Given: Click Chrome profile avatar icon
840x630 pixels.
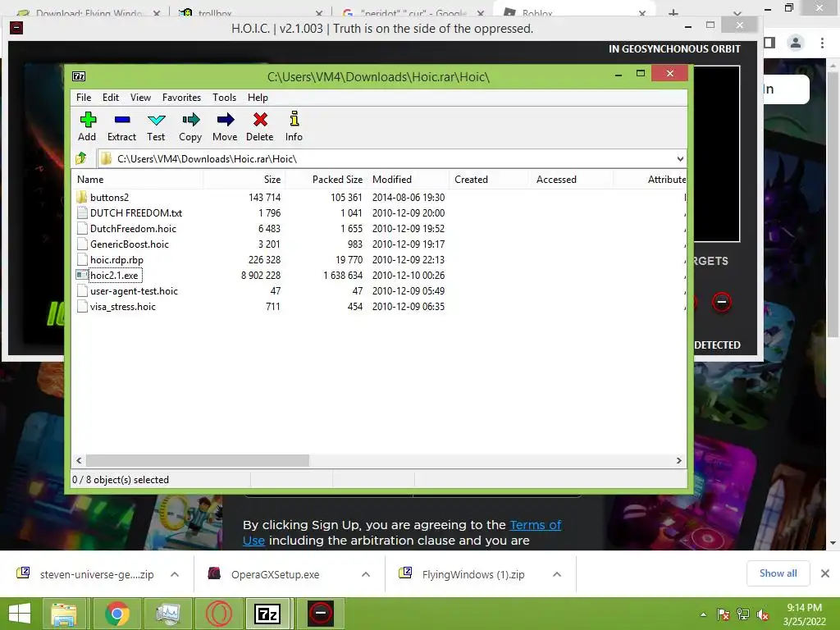Looking at the screenshot, I should pos(796,43).
